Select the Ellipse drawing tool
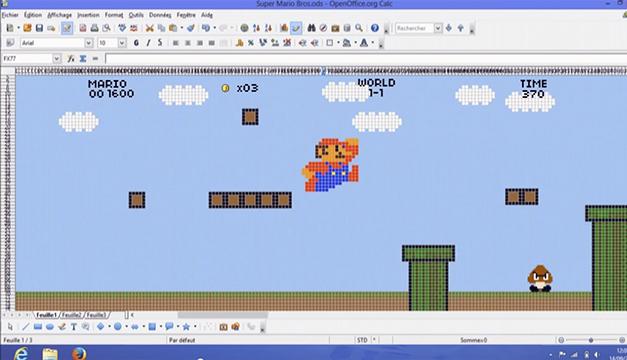The width and height of the screenshot is (627, 360). pos(50,327)
